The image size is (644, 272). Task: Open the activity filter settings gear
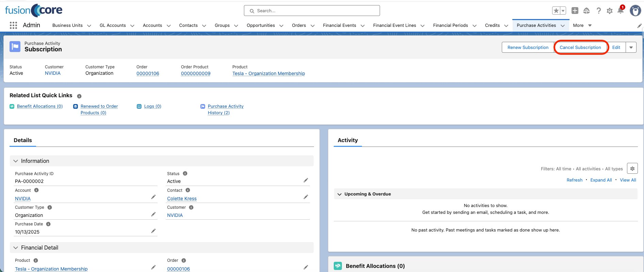point(632,169)
